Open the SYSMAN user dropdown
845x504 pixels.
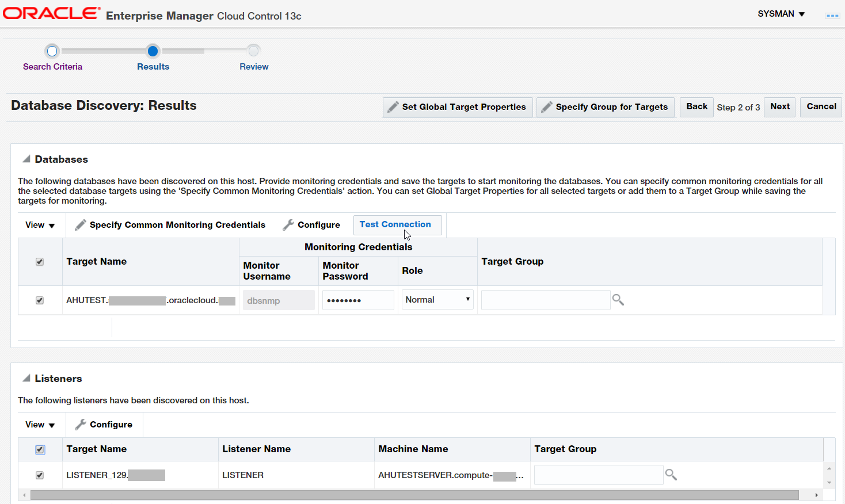pos(781,14)
